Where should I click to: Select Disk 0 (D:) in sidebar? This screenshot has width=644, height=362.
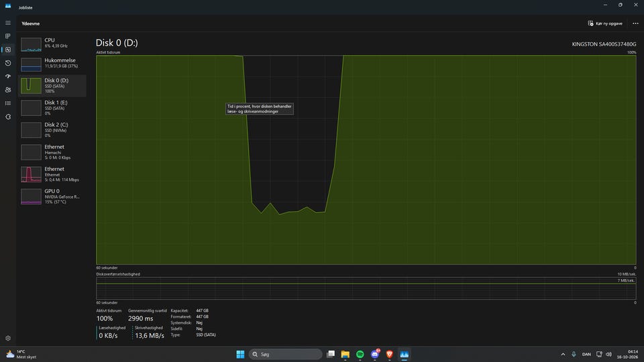[52, 85]
